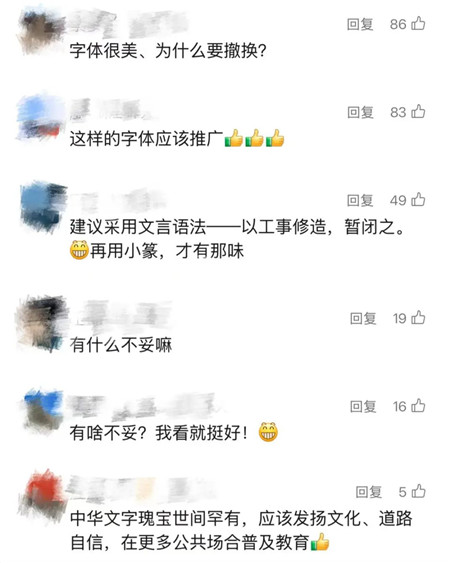The height and width of the screenshot is (563, 450).
Task: Open red avatar of last commenter
Action: click(44, 495)
